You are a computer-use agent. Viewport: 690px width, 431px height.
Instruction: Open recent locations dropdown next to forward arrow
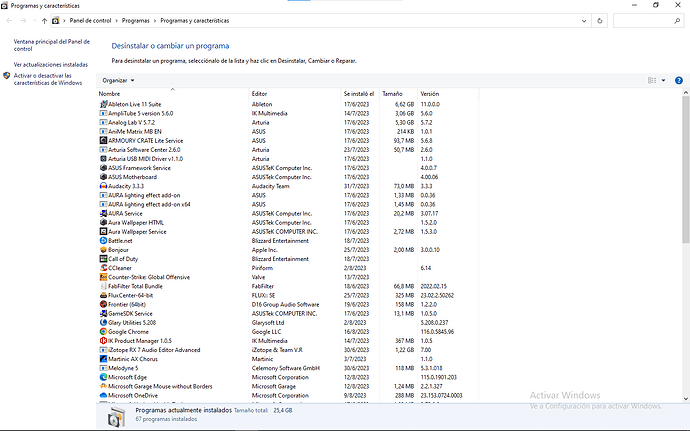point(34,21)
